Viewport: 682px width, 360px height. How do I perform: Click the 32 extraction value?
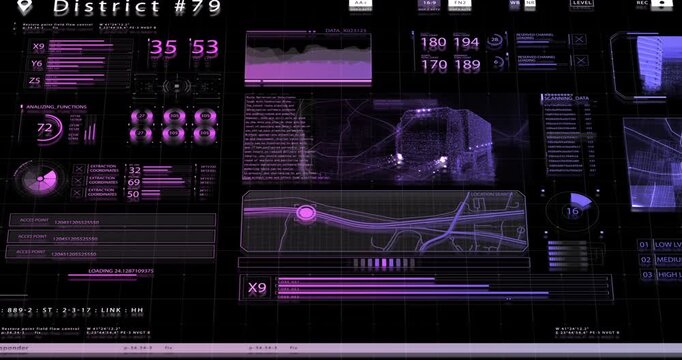134,170
